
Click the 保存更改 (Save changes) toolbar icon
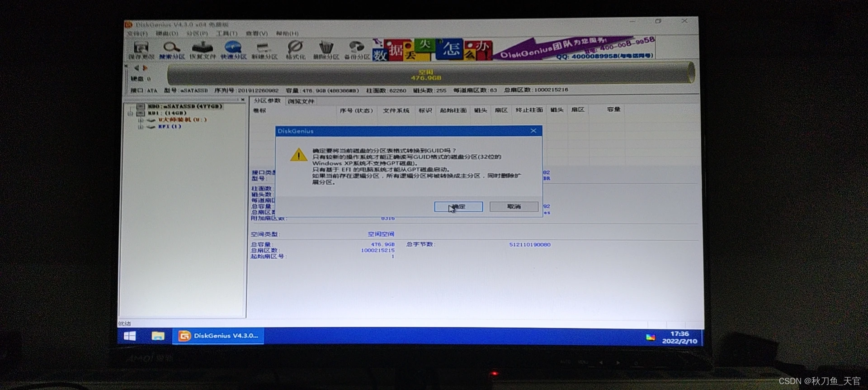point(141,50)
